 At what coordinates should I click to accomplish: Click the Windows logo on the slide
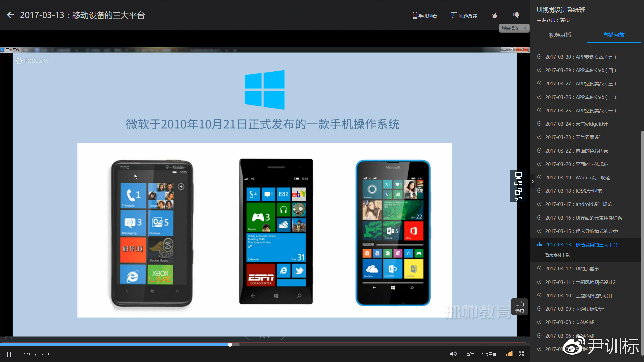point(265,90)
